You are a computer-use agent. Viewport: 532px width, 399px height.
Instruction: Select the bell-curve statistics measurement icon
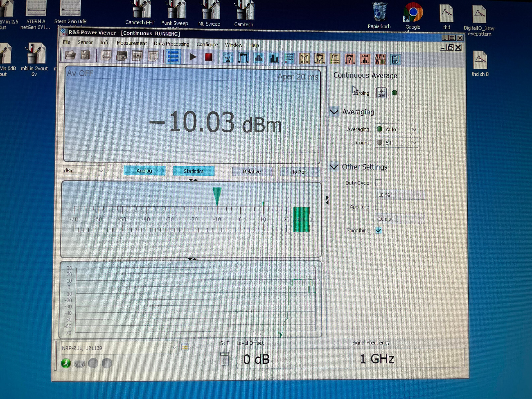click(x=259, y=59)
